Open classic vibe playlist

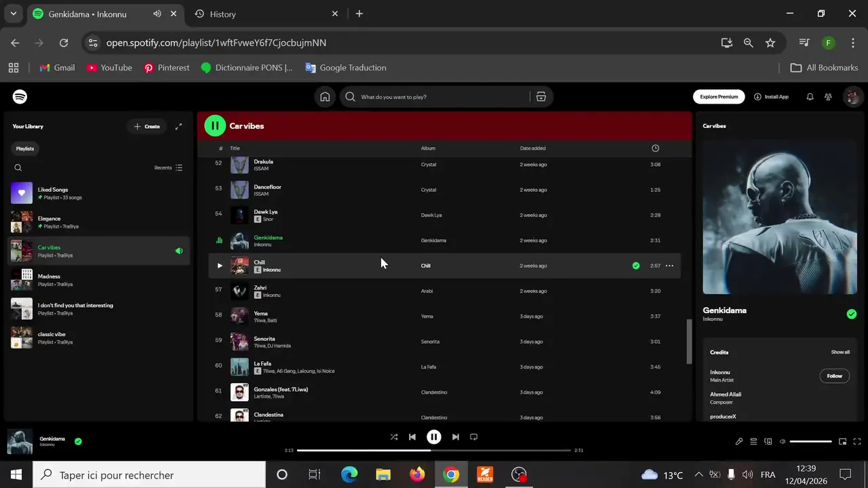point(98,338)
